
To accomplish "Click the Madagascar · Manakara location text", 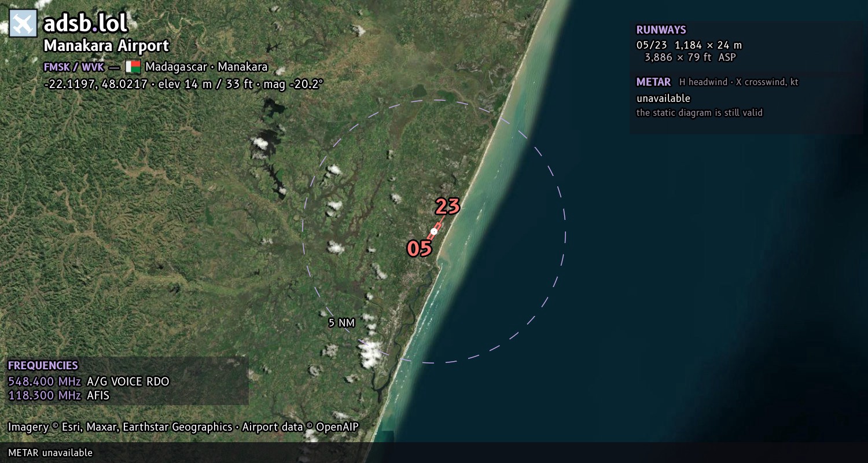I will coord(207,67).
